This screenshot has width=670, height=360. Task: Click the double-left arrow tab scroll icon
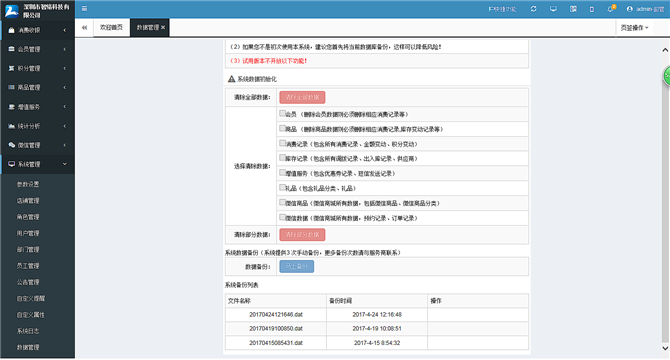point(85,27)
